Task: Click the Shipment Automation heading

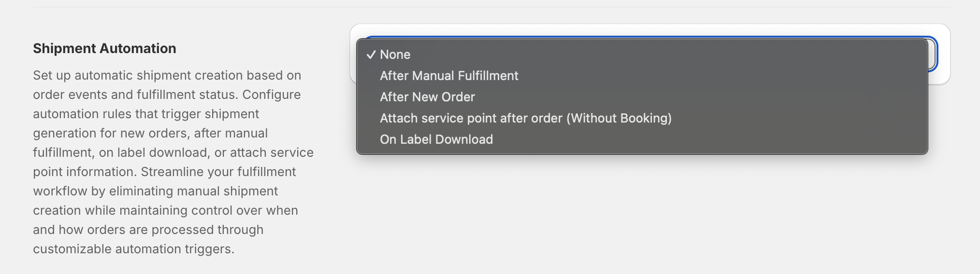Action: tap(104, 48)
